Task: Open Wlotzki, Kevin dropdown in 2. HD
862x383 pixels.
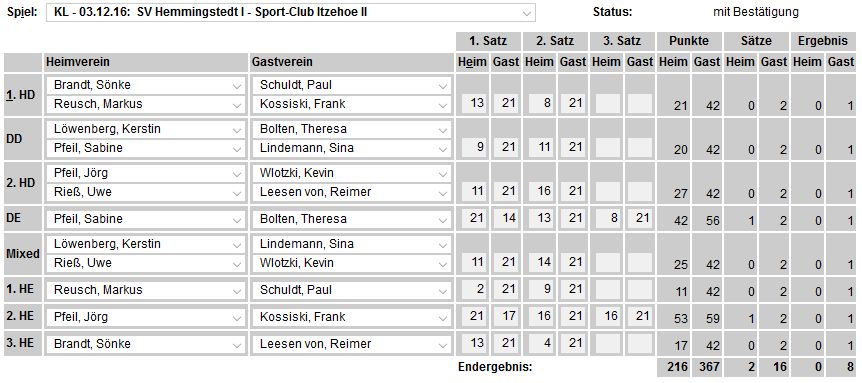Action: point(351,173)
